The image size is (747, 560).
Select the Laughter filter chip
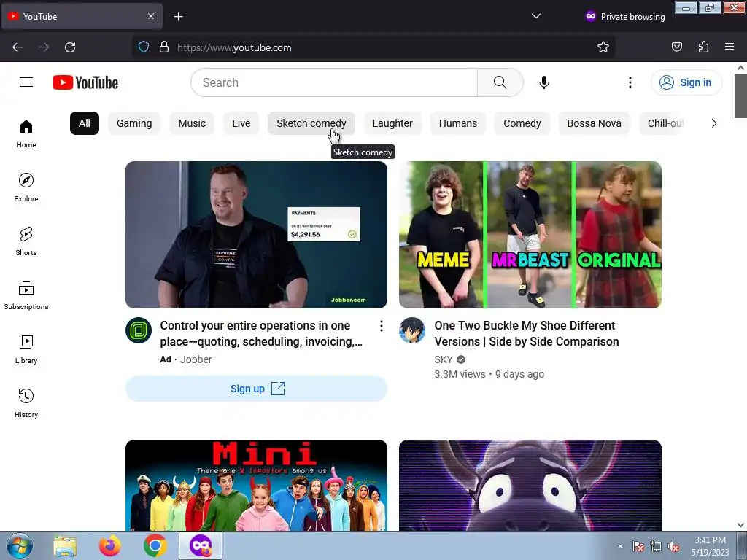tap(392, 123)
